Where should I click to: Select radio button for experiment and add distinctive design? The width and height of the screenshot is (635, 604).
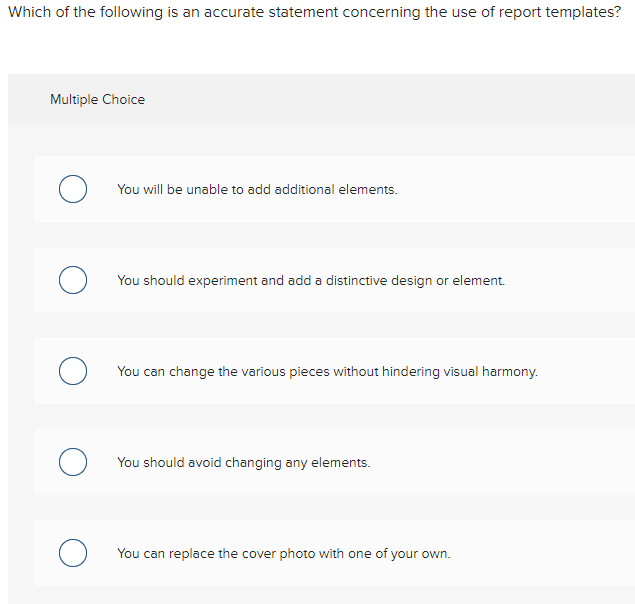73,280
